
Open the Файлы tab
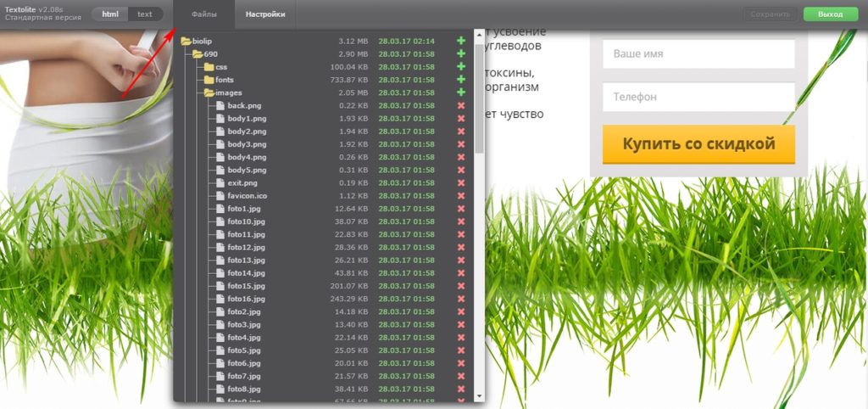[204, 14]
